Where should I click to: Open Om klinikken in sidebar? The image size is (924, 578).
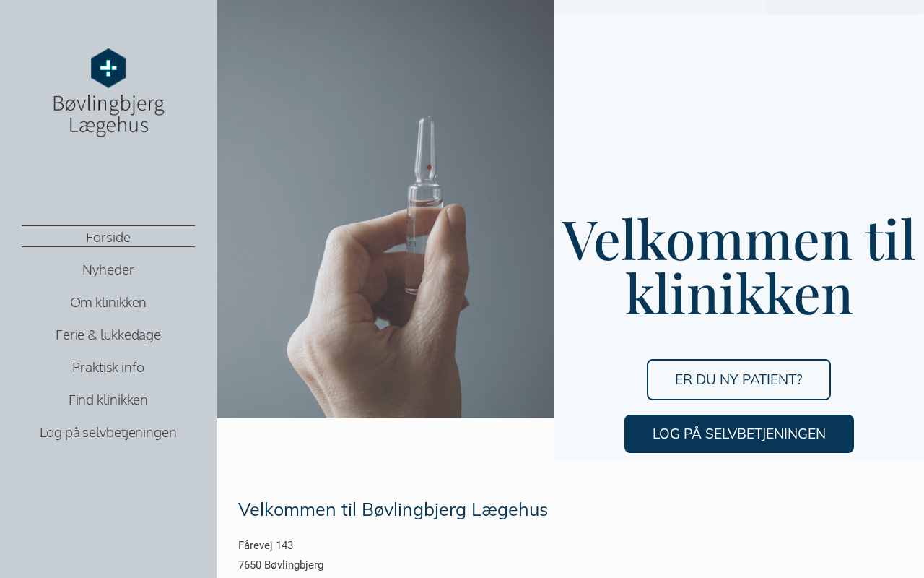(x=108, y=302)
